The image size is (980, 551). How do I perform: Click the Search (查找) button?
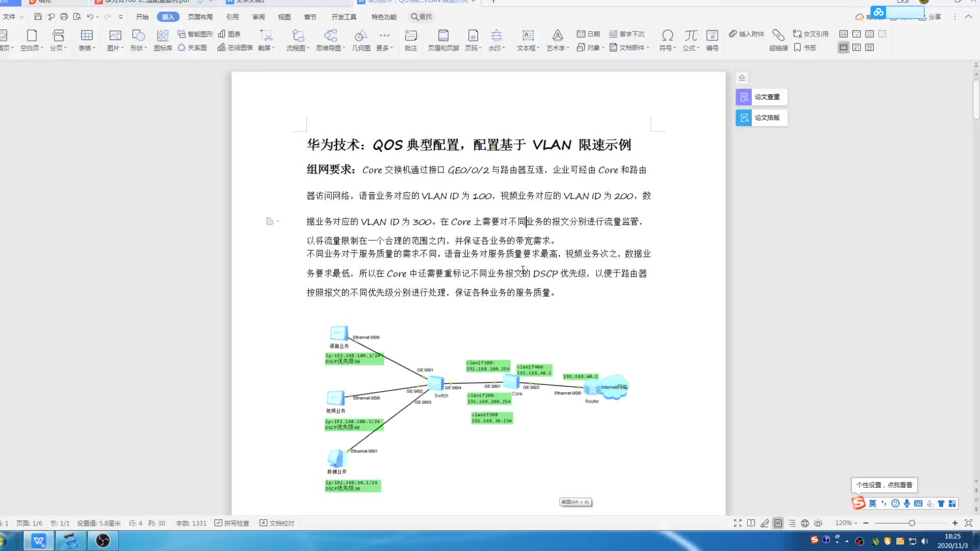(x=422, y=17)
